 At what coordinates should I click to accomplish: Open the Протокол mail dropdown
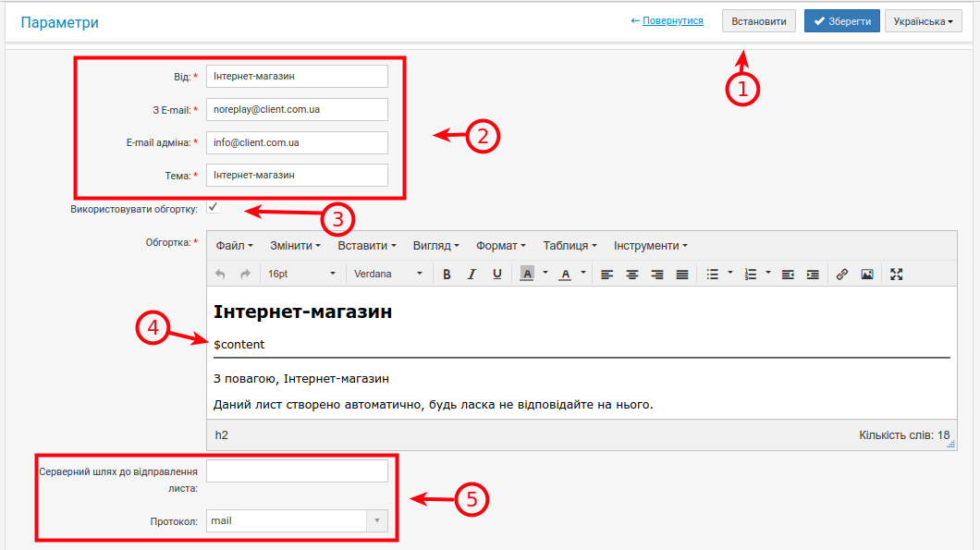click(x=297, y=520)
